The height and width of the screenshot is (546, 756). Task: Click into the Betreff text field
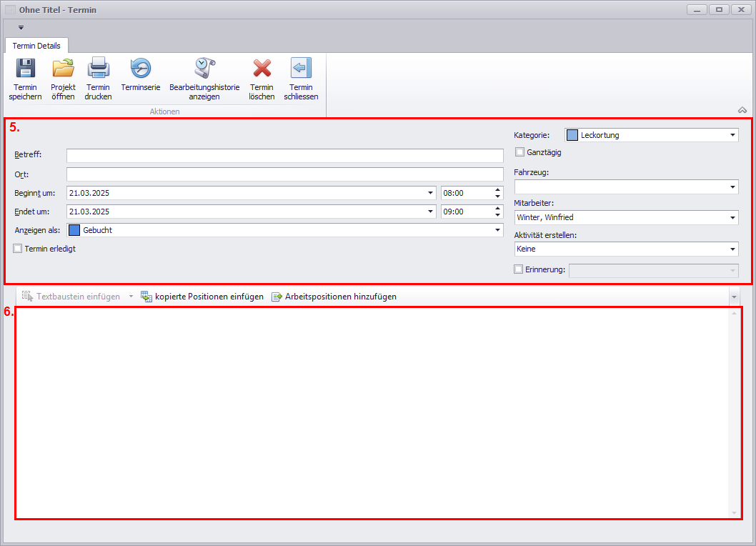(284, 156)
